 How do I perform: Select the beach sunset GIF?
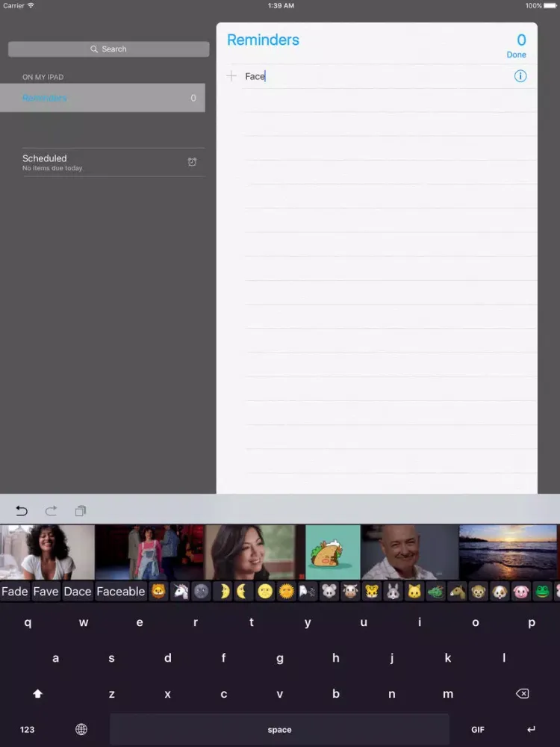coord(508,552)
